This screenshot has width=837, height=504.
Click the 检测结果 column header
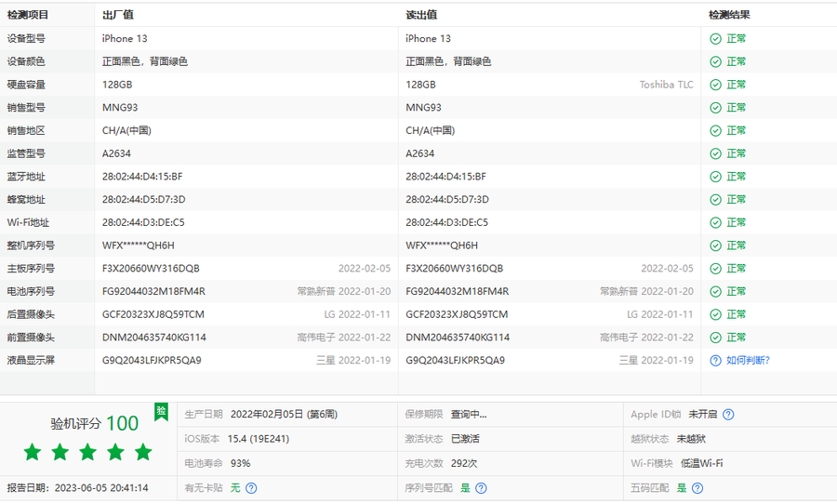tap(729, 15)
